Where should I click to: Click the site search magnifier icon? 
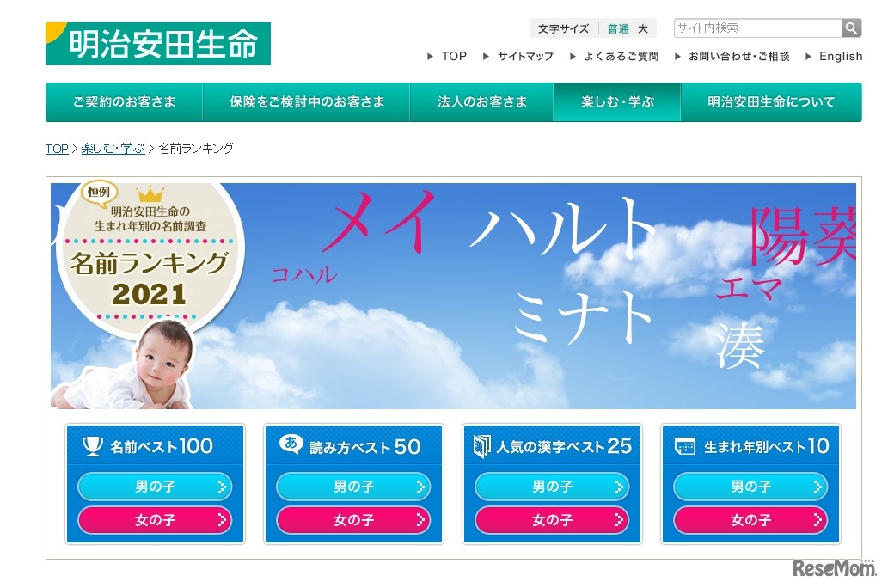(x=851, y=28)
